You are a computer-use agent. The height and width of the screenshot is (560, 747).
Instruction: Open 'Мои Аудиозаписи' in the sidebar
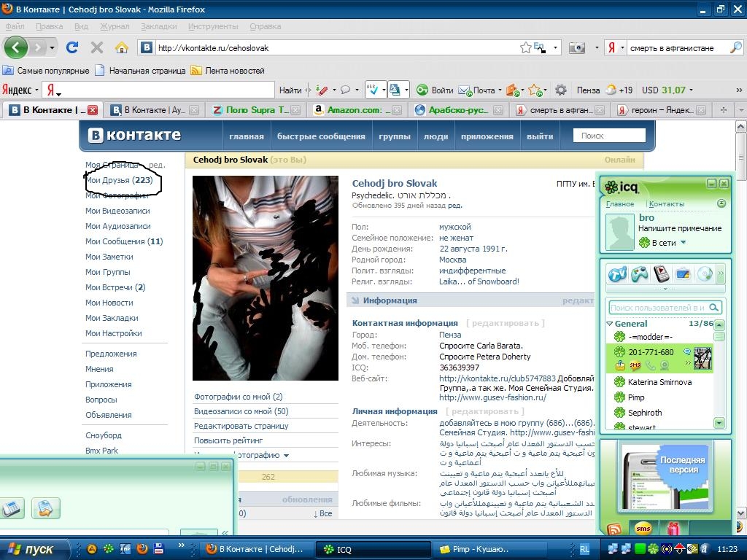pyautogui.click(x=117, y=226)
